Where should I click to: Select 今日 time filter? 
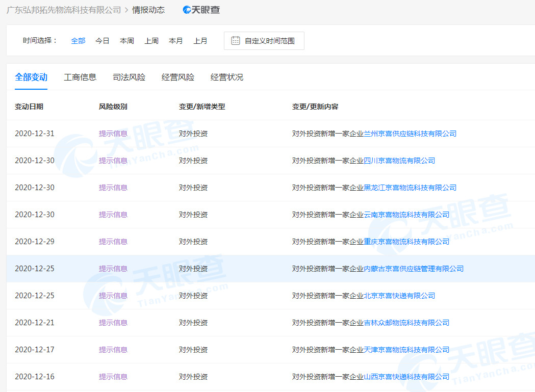coord(103,41)
